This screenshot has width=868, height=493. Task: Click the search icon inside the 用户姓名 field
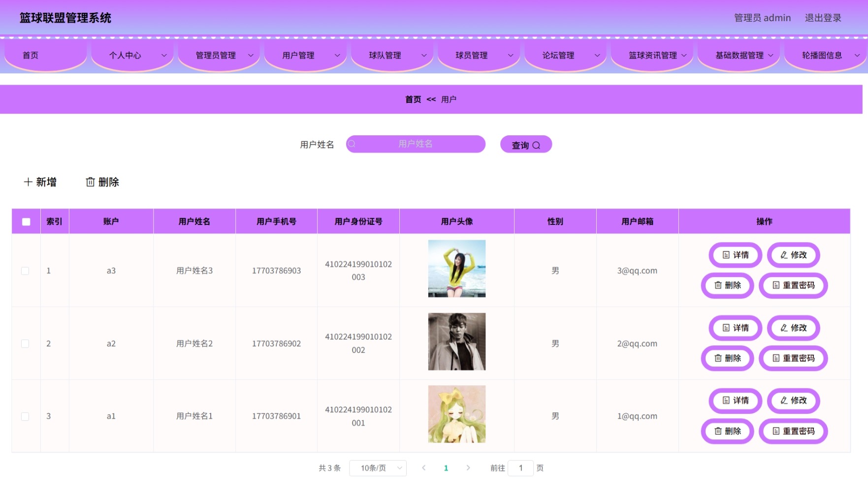[352, 144]
